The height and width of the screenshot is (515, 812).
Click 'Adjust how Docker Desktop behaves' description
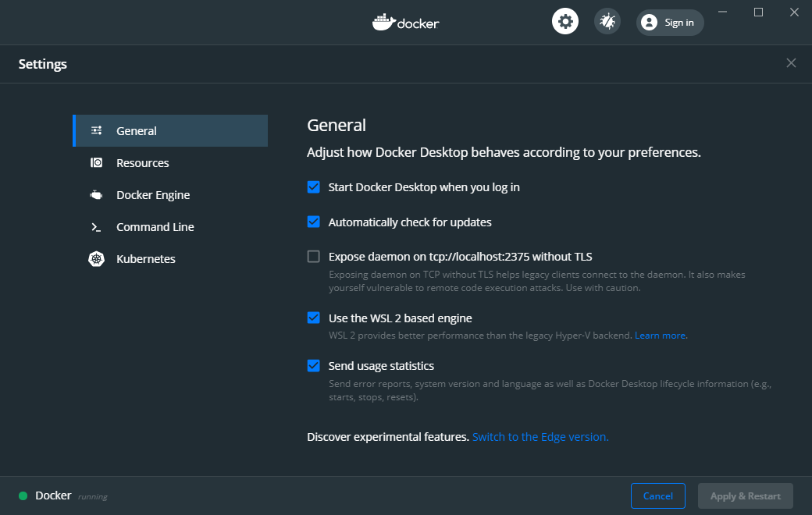[504, 152]
